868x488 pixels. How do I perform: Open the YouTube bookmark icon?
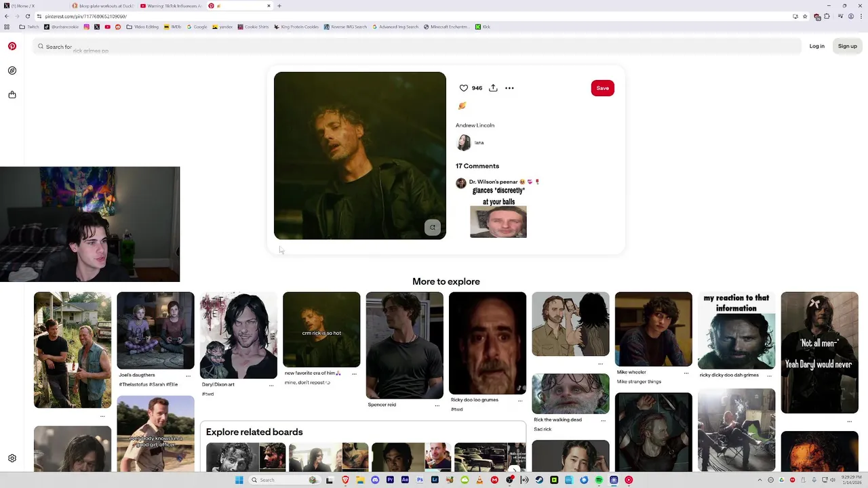tap(107, 27)
